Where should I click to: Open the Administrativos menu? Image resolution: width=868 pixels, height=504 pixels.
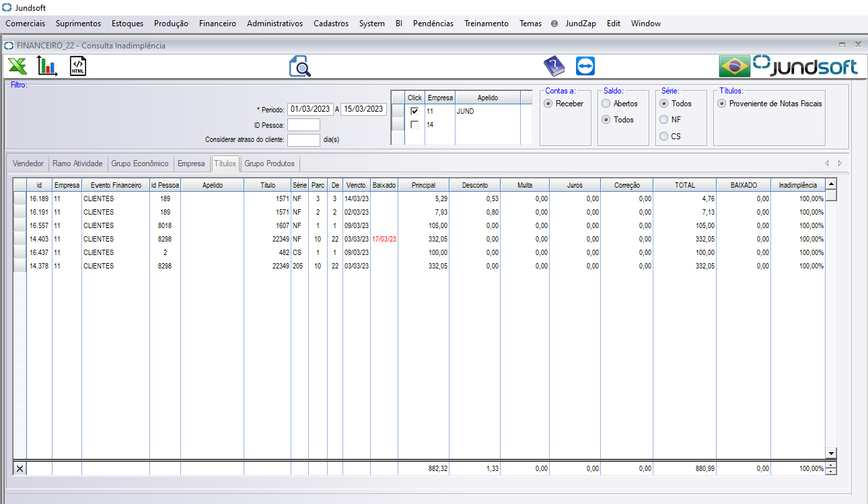click(275, 24)
